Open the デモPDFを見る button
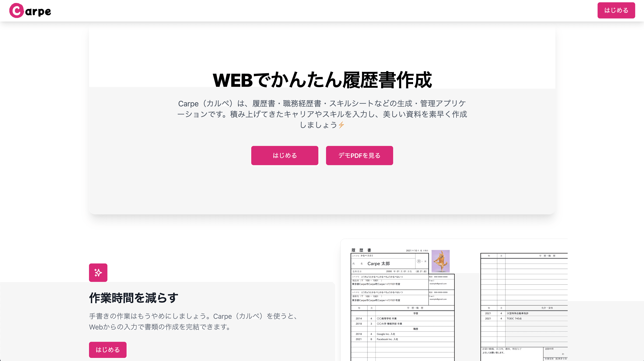The image size is (644, 361). coord(359,156)
